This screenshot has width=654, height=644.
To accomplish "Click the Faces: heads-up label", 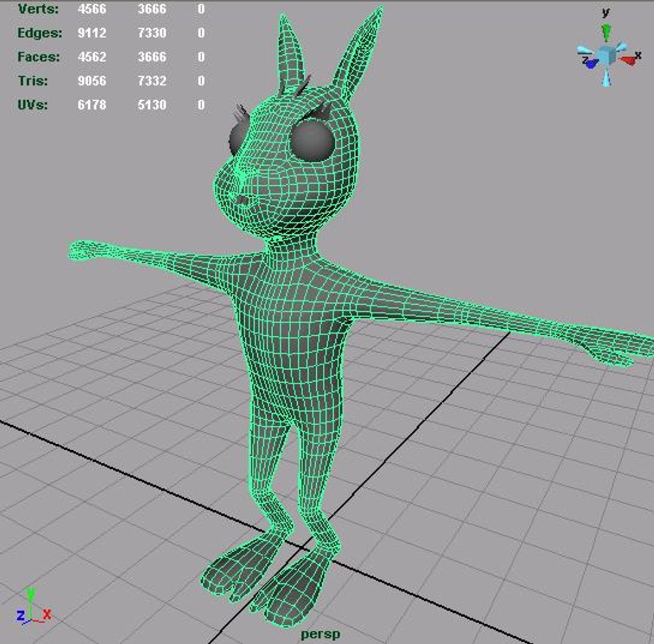I will [x=39, y=57].
